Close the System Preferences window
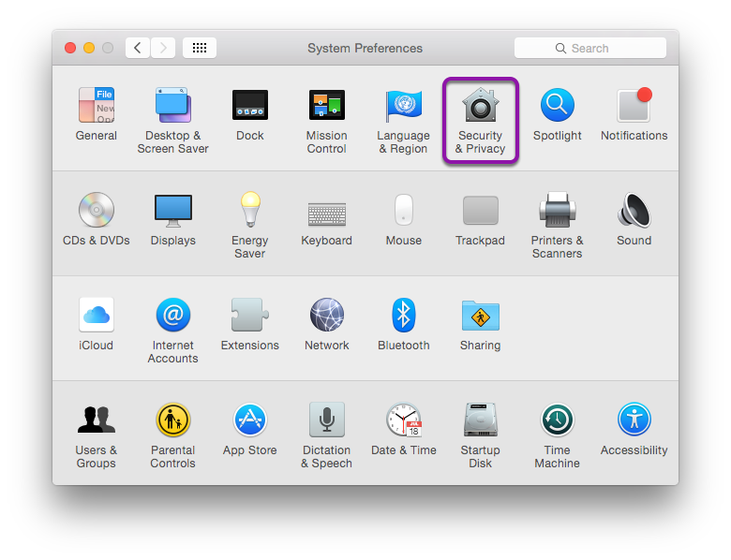Screen dimensions: 731x560 tap(70, 48)
